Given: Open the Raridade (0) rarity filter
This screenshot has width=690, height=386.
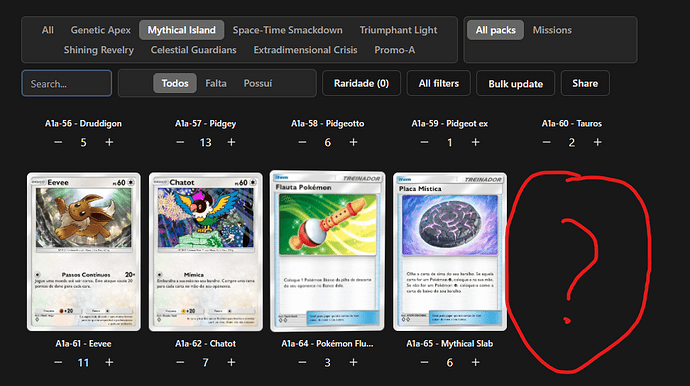Looking at the screenshot, I should tap(361, 83).
